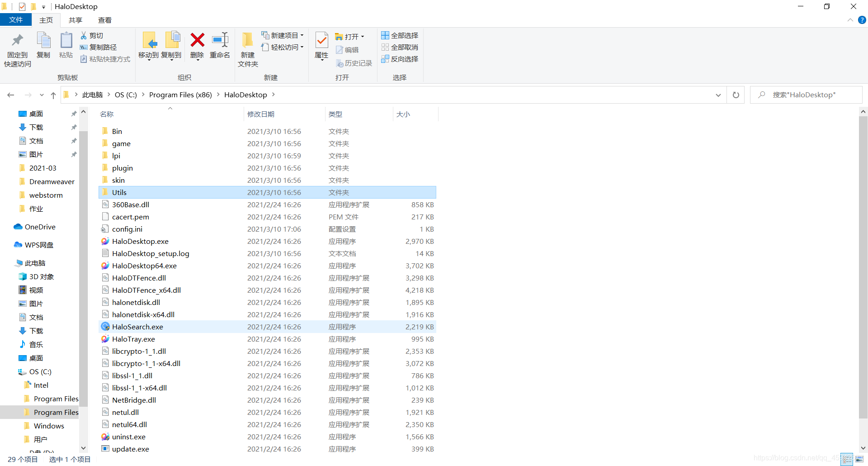Click the Copy to (复制到) icon
Viewport: 868px width, 466px height.
172,41
